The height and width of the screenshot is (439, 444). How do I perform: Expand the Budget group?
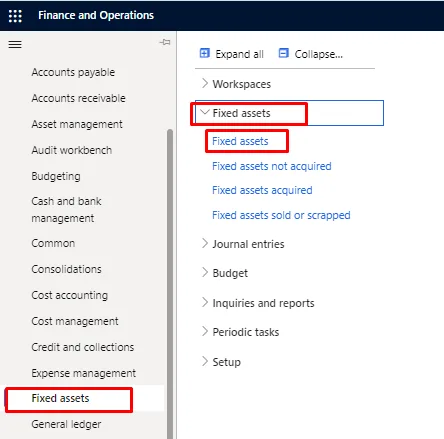click(225, 273)
